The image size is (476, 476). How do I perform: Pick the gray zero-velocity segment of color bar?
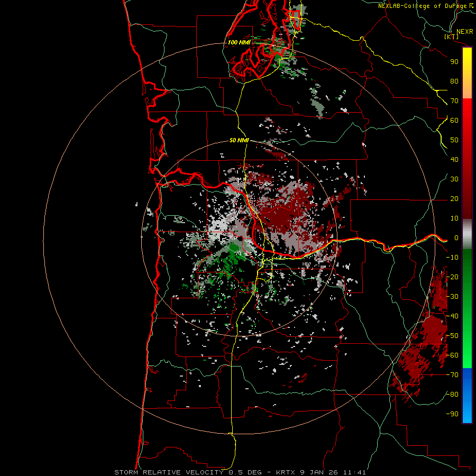coord(467,234)
